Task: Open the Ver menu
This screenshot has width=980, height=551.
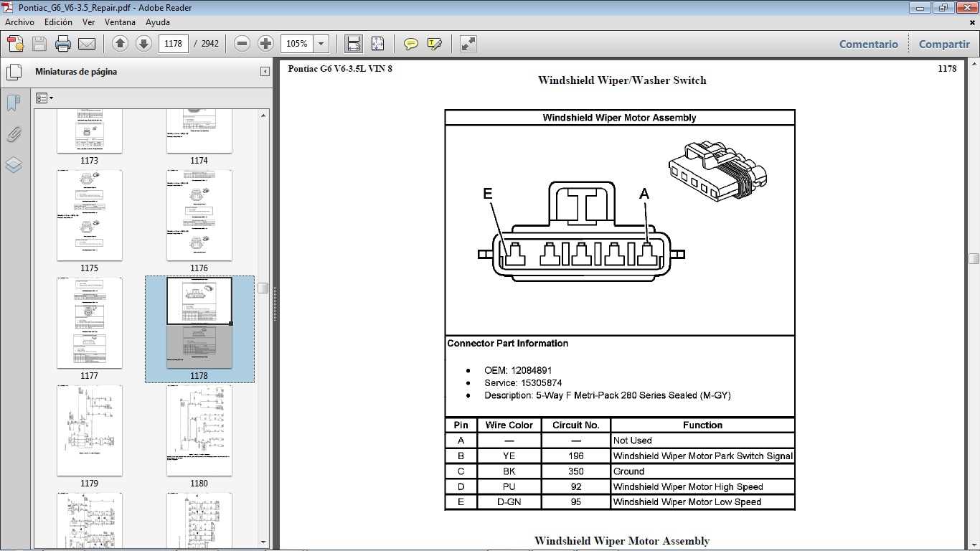Action: pos(88,22)
